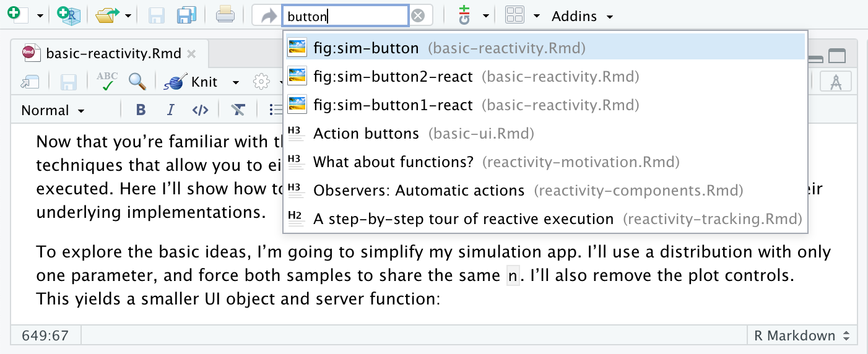The image size is (868, 354).
Task: Open the Knit options dropdown arrow
Action: [235, 82]
